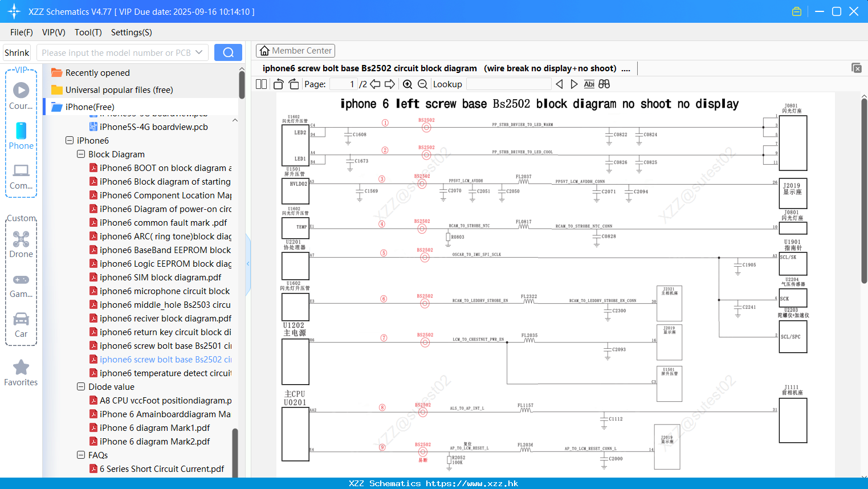The image size is (868, 489).
Task: Collapse the iPhone6 tree node
Action: click(x=70, y=140)
